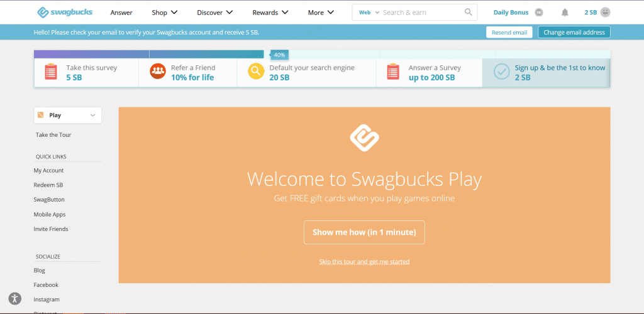
Task: Expand the More menu
Action: [x=321, y=13]
